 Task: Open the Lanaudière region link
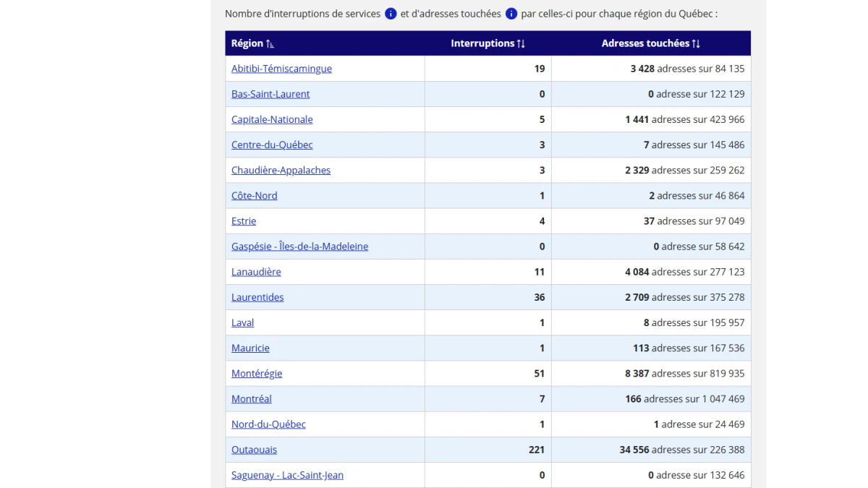256,272
